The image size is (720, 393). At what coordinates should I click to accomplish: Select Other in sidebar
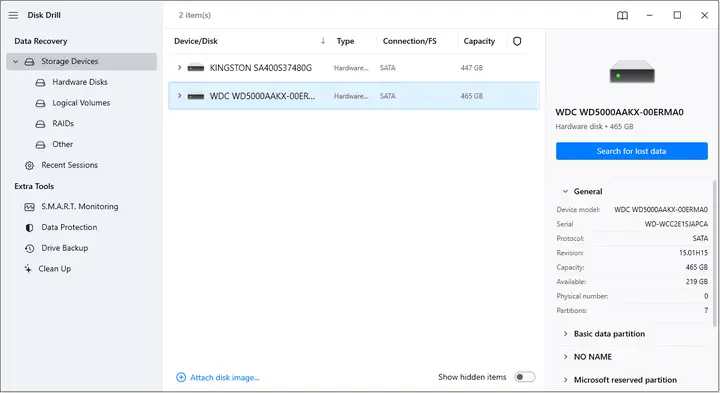[x=62, y=144]
